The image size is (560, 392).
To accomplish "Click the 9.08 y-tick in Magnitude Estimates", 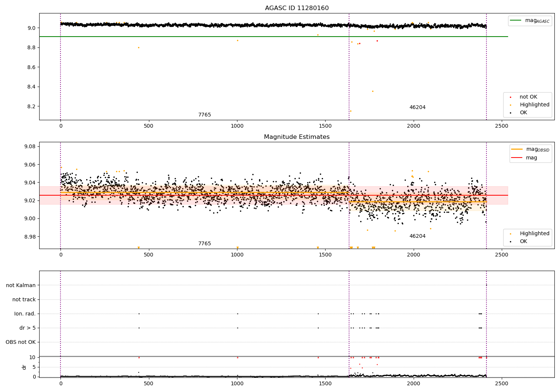I will click(x=30, y=147).
